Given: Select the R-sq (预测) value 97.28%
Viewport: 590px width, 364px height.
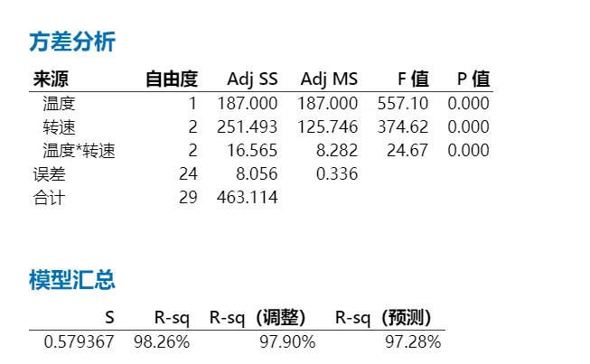Looking at the screenshot, I should (x=413, y=342).
